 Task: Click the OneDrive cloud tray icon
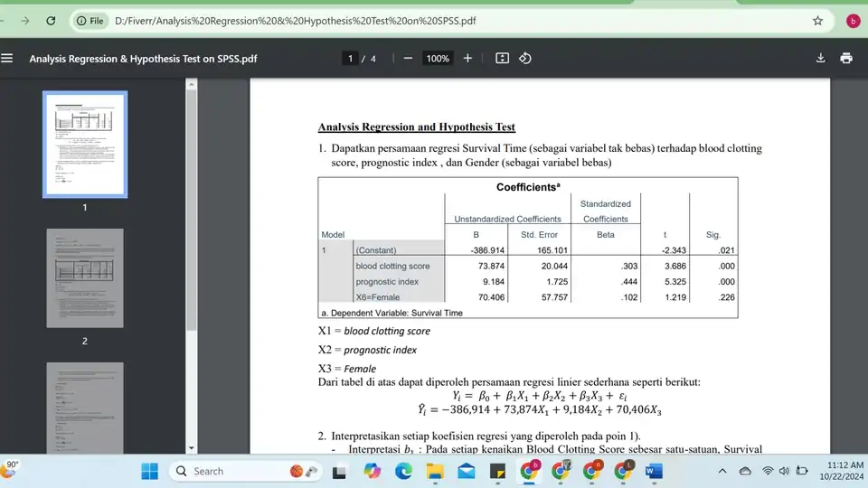[745, 472]
